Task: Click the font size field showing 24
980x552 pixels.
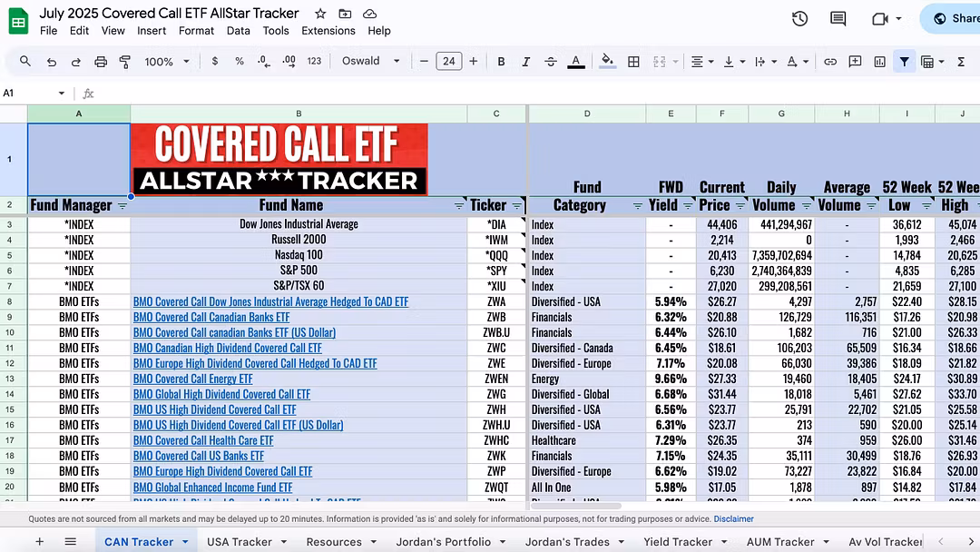Action: click(449, 61)
